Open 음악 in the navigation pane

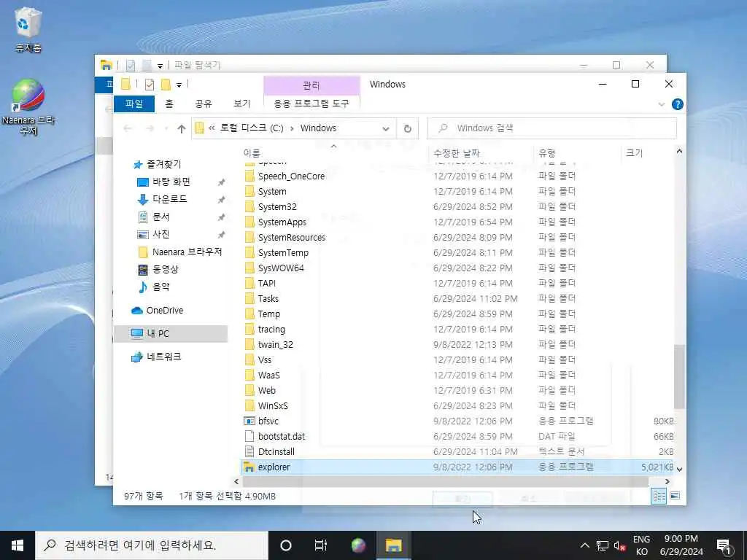[153, 287]
